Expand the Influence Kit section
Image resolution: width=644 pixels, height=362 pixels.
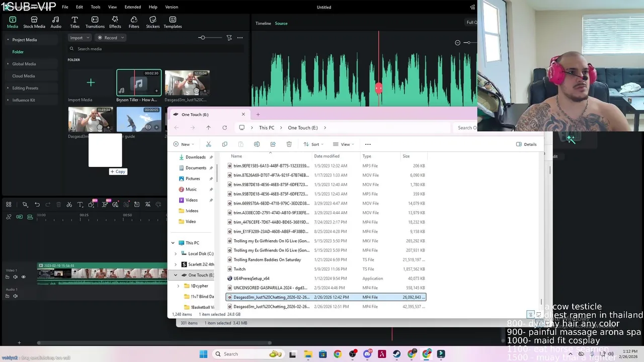tap(8, 100)
